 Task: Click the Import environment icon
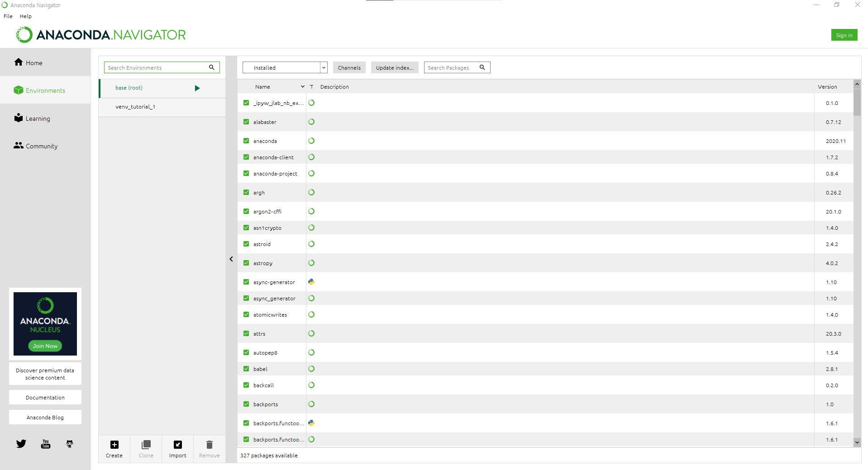click(178, 445)
